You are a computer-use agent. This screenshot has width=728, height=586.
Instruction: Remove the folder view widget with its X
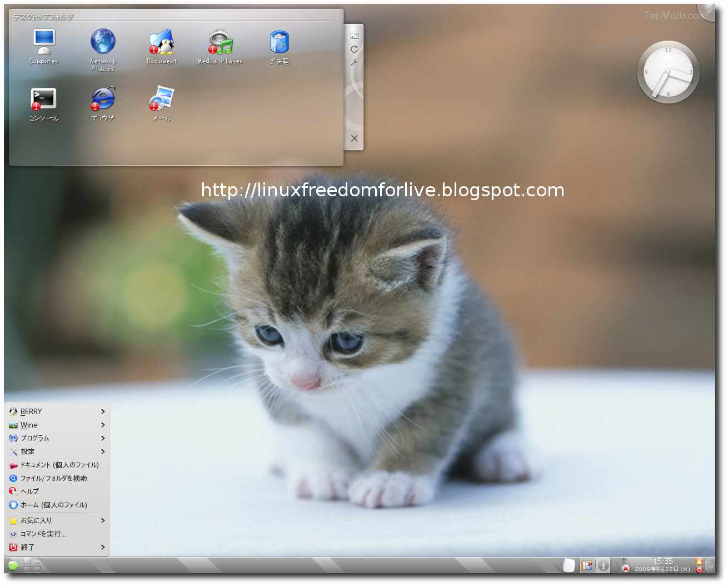[354, 138]
